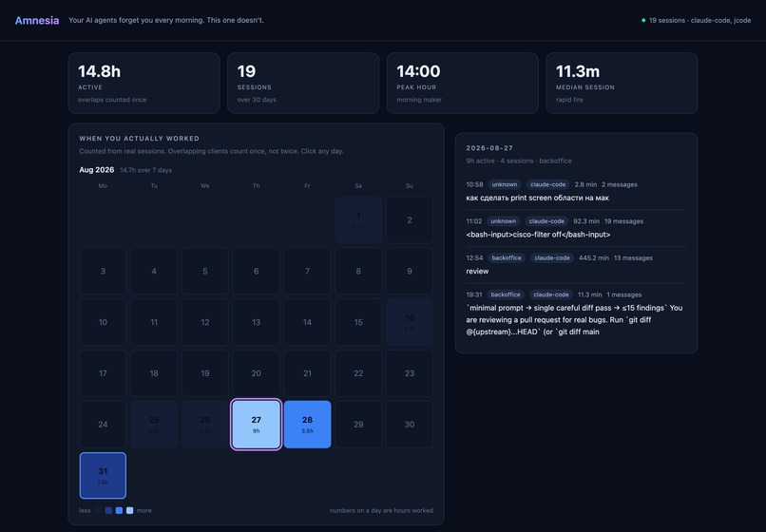Pick day 10 in the calendar

103,322
